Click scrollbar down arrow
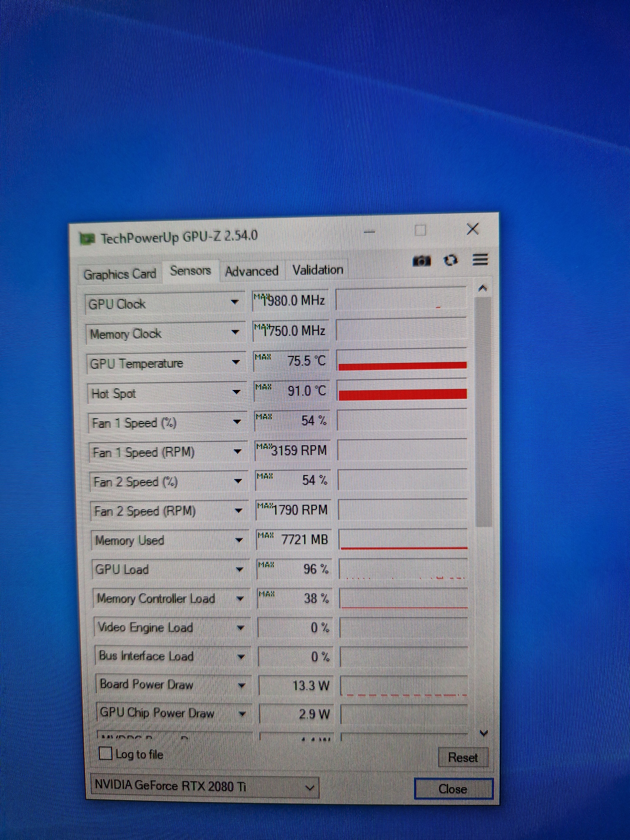 (484, 732)
